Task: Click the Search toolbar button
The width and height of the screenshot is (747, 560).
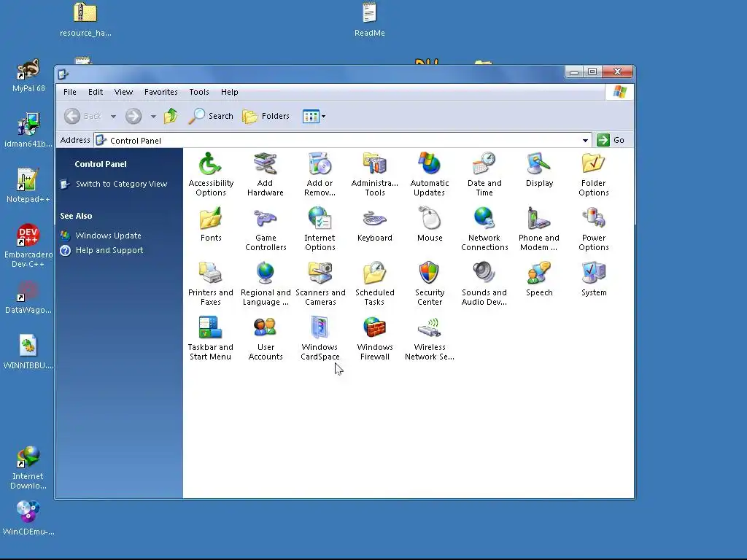Action: point(211,116)
